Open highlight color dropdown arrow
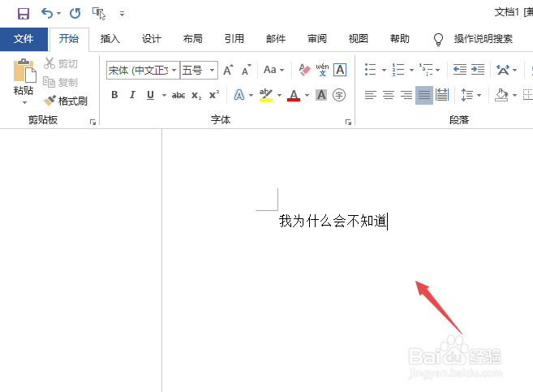The width and height of the screenshot is (533, 392). pos(279,95)
